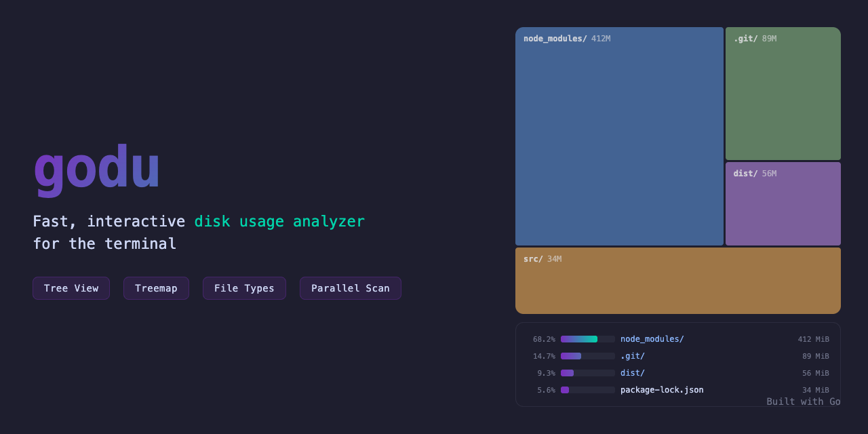Open node_modules/ in the file list
The image size is (868, 434).
[652, 339]
